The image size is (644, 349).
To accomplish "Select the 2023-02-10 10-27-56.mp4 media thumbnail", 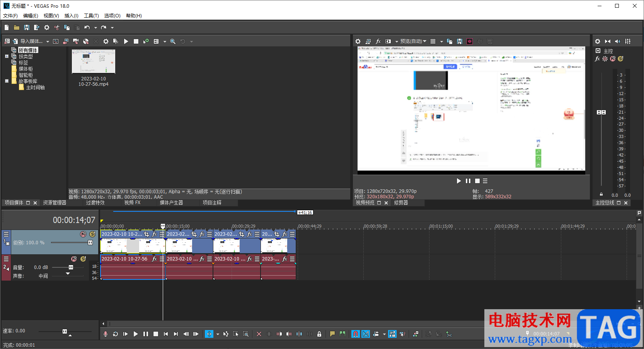I will (94, 61).
